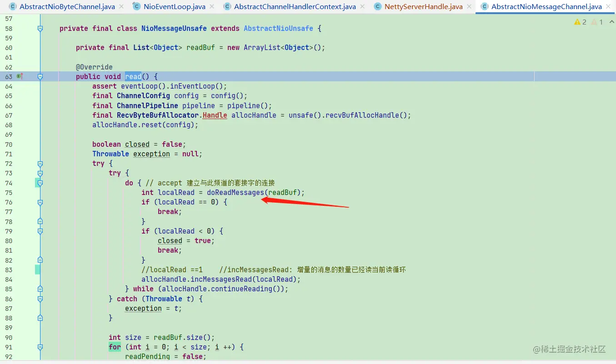Fold the if block at line 76

coord(40,202)
